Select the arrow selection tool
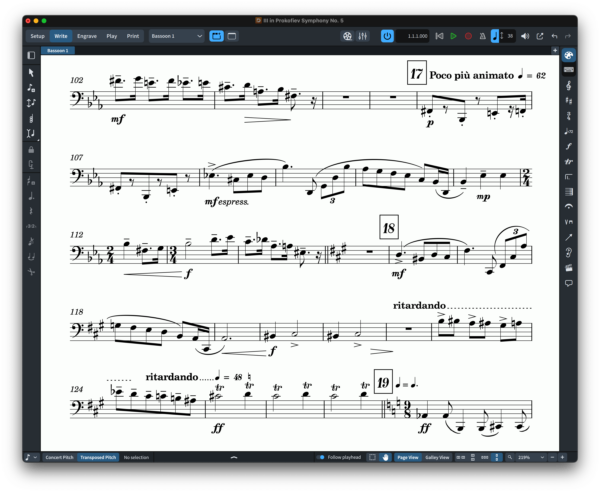Screen dimensions: 600x492 pyautogui.click(x=31, y=73)
